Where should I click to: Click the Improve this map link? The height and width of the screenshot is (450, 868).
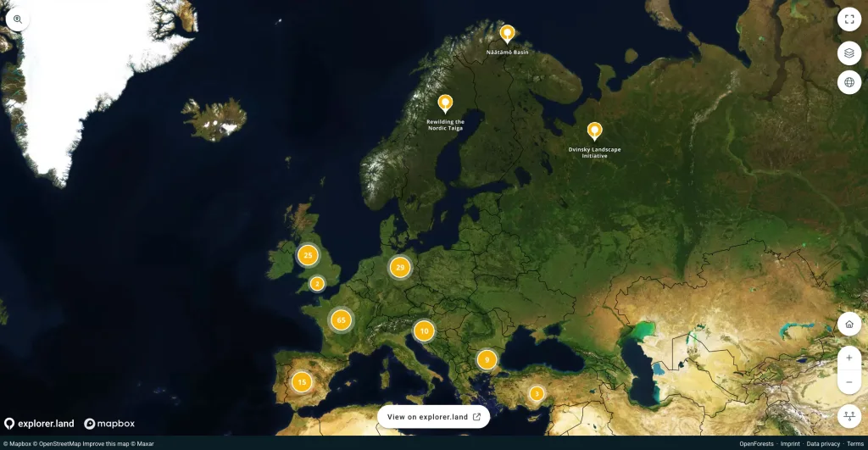(106, 443)
